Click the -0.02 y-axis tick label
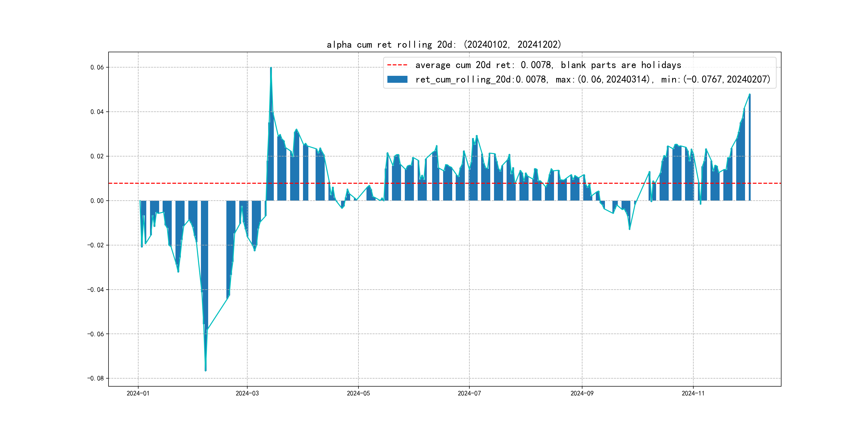Screen dimensions: 868x434 [x=95, y=245]
